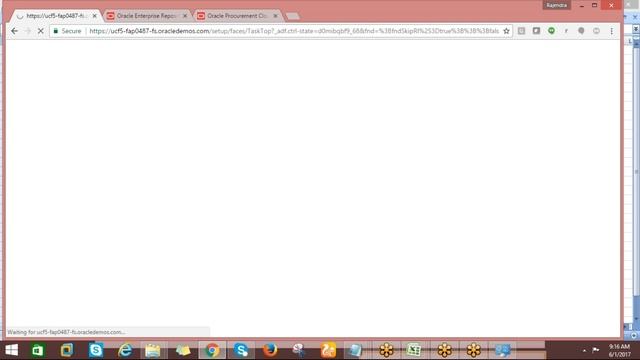Open the Rajendra profile switcher
The image size is (640, 360).
[556, 5]
